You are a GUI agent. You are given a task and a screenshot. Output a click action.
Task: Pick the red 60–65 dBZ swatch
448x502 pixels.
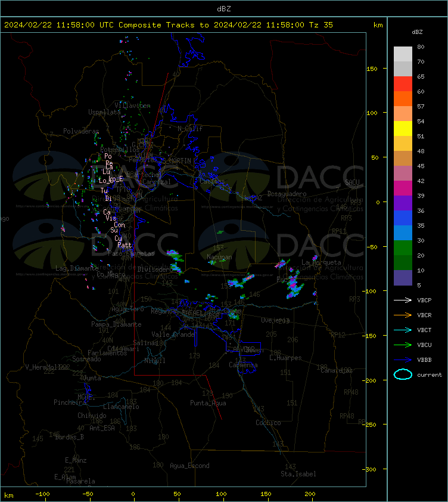point(403,84)
